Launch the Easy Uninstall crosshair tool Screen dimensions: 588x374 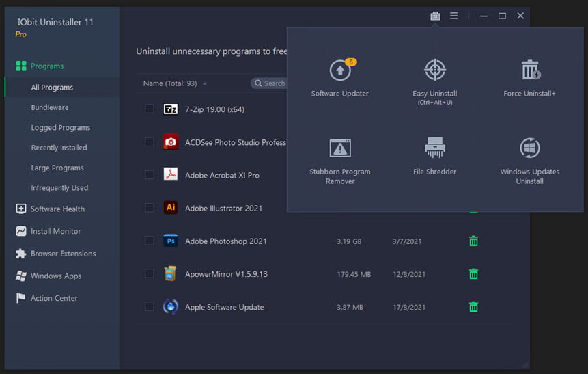pos(434,70)
